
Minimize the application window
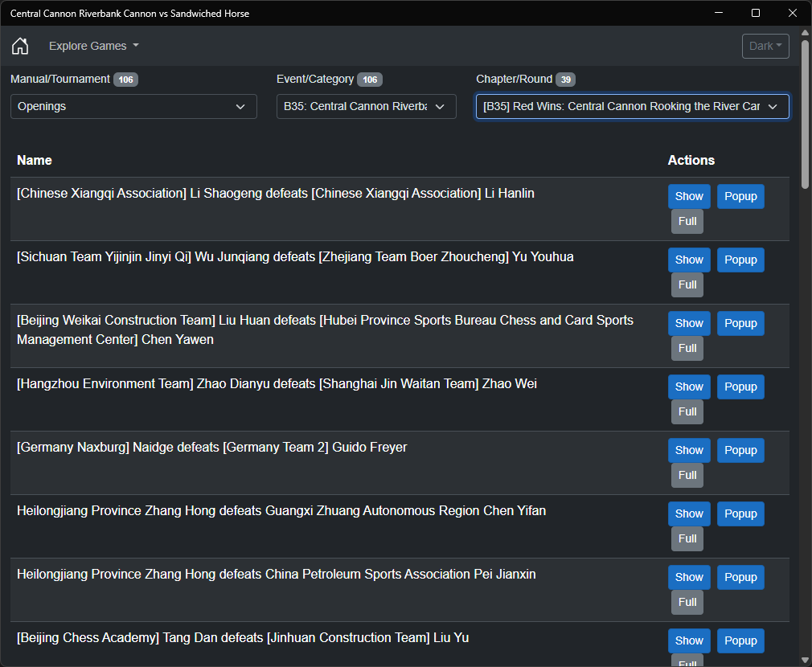719,13
